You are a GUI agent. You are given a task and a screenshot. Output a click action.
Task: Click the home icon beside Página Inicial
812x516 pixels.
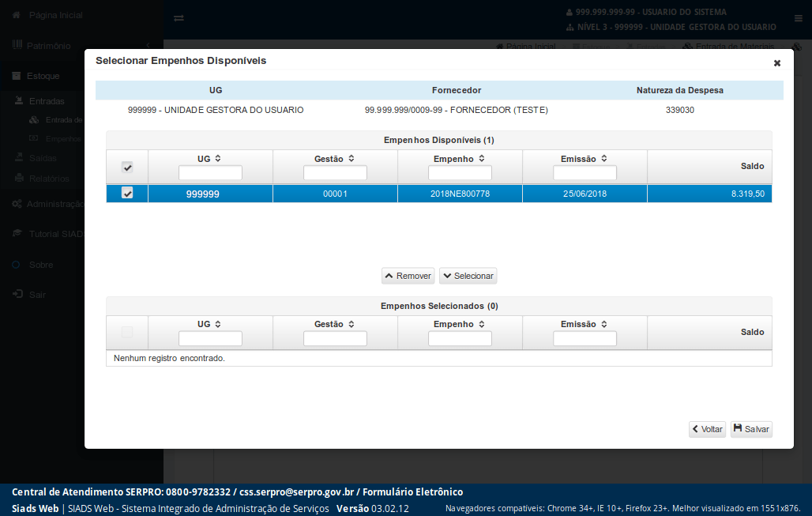pyautogui.click(x=16, y=15)
